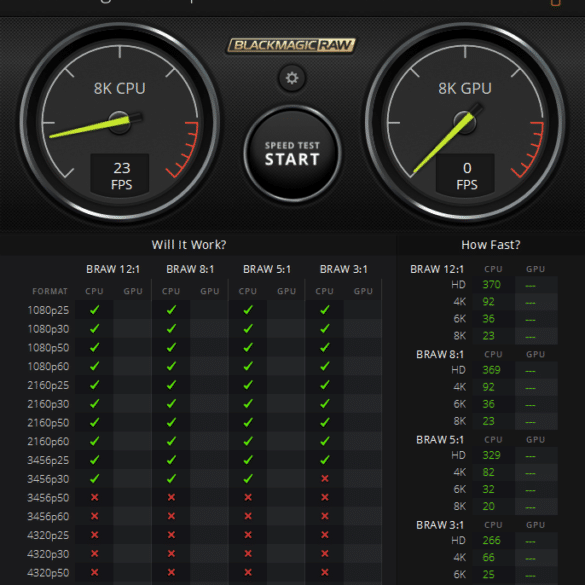Click the BRAW 8:1 4K CPU value 92
This screenshot has height=585, width=585.
[x=488, y=387]
